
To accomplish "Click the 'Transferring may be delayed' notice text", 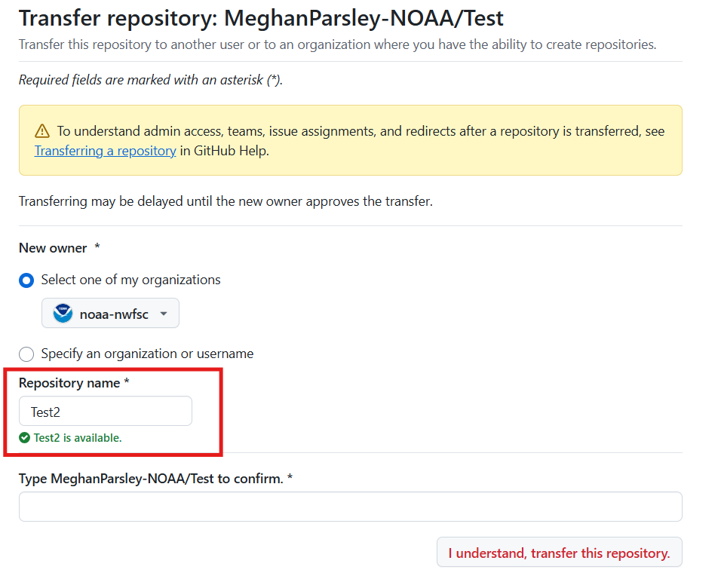I will pos(226,201).
